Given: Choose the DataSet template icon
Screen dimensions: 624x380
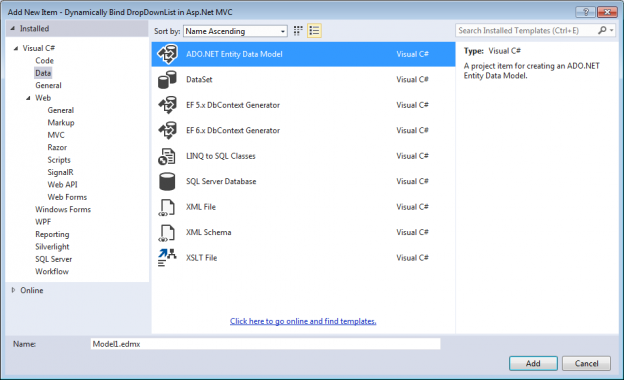Looking at the screenshot, I should click(x=167, y=80).
